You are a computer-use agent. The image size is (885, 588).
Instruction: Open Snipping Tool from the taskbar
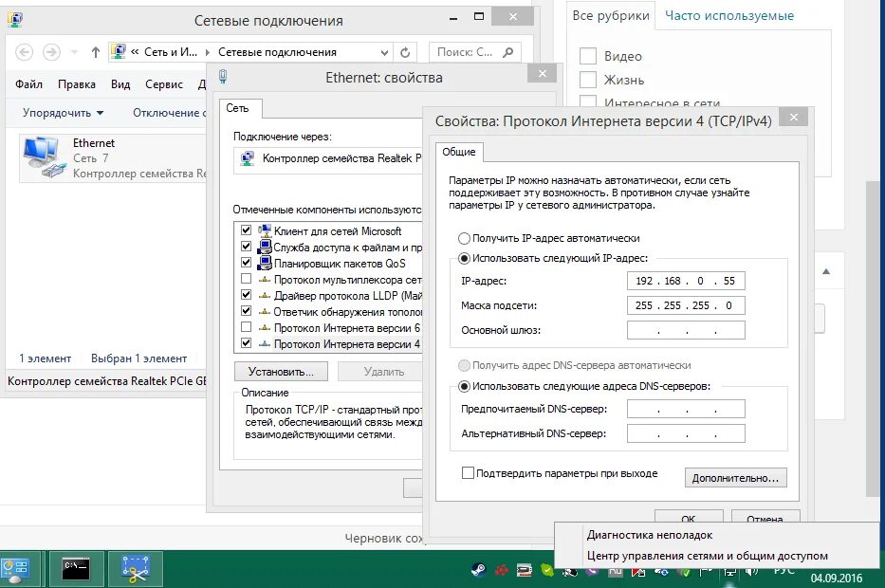point(136,569)
